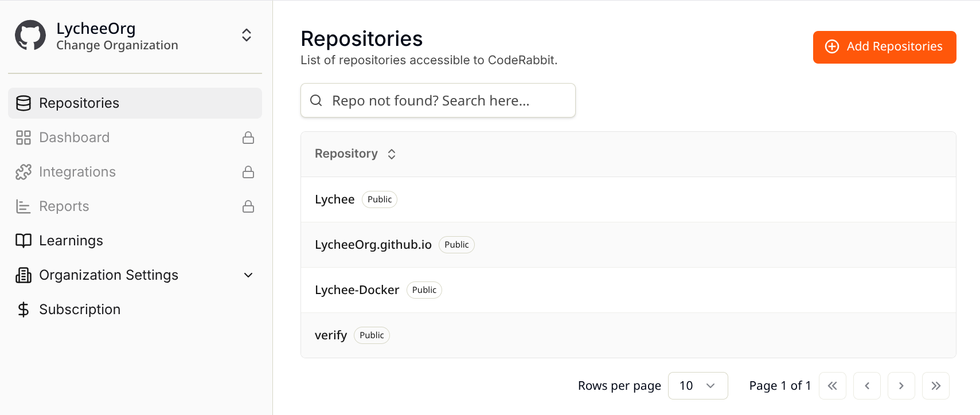Open the Lychee-Docker repository row

coord(628,290)
